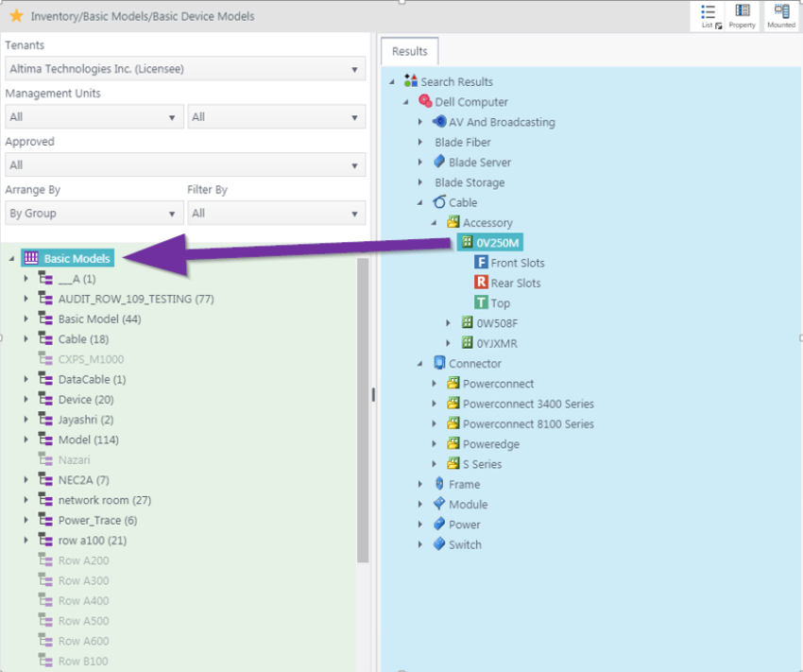Open the Tenants dropdown
The width and height of the screenshot is (803, 672).
pyautogui.click(x=185, y=69)
